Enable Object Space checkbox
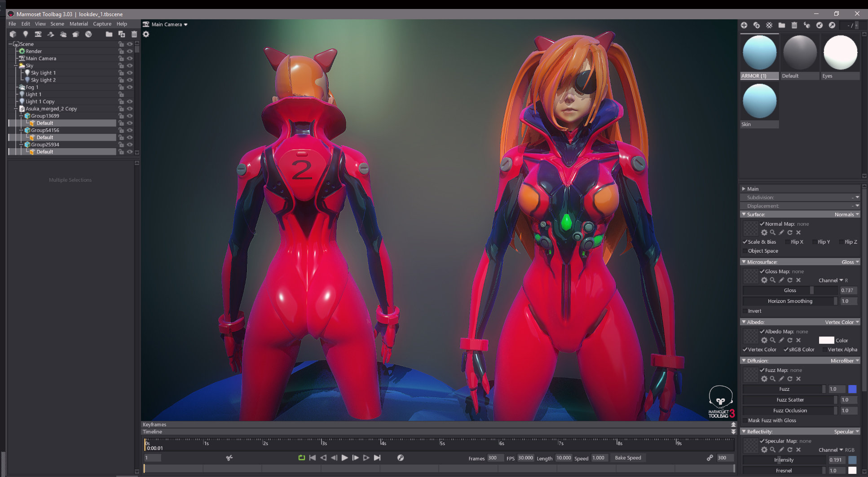Viewport: 868px width, 477px height. tap(745, 251)
